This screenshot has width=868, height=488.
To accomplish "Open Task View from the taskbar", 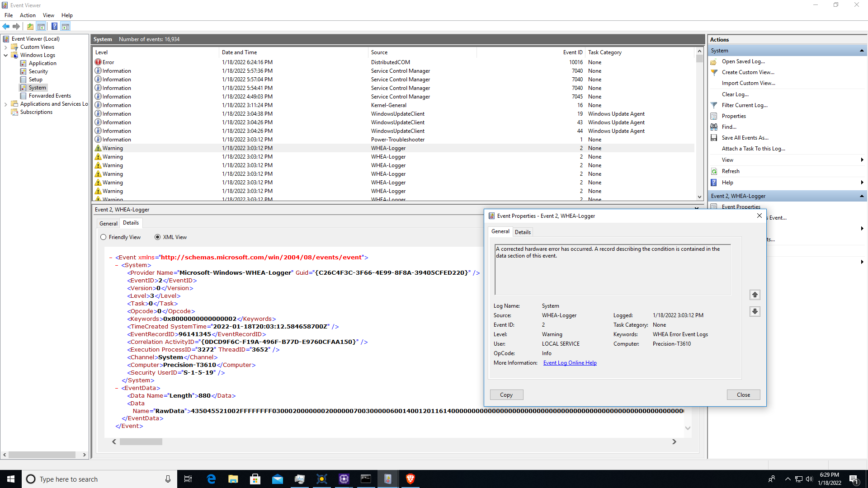I will (x=188, y=479).
